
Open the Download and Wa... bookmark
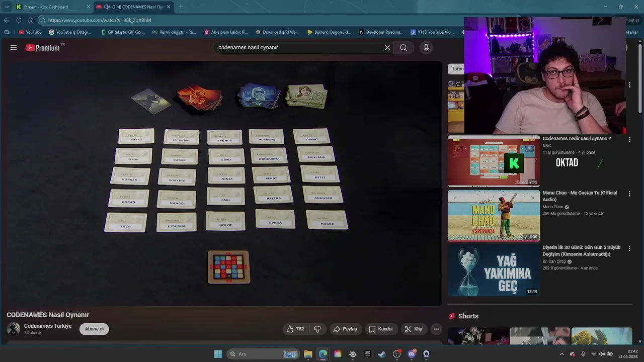coord(277,32)
